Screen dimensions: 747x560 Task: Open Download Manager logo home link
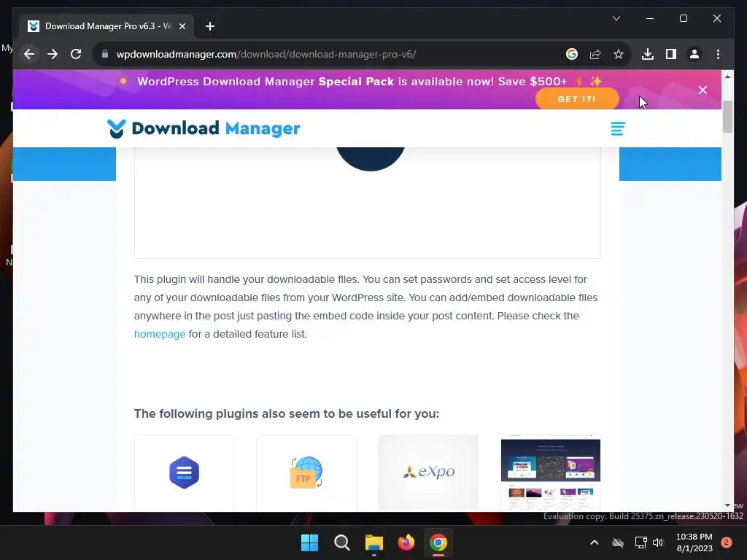pos(204,128)
